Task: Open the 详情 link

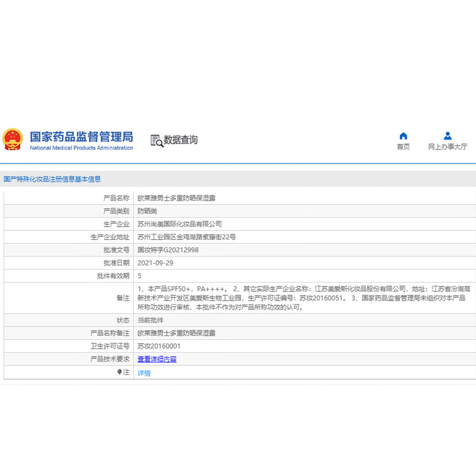Action: (x=144, y=373)
